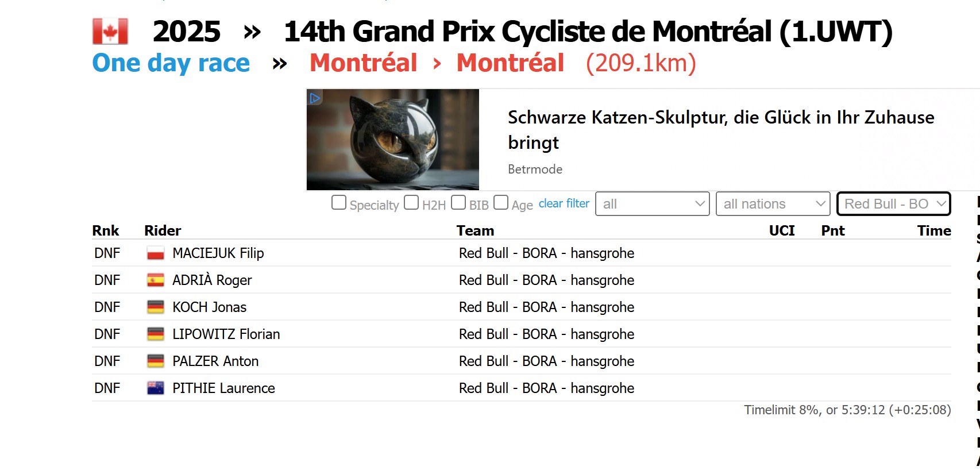980x470 pixels.
Task: Open the Red Bull team filter dropdown
Action: click(894, 204)
